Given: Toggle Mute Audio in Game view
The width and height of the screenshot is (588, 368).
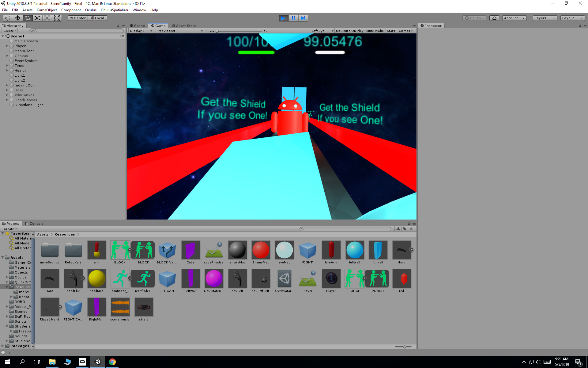Looking at the screenshot, I should 375,31.
